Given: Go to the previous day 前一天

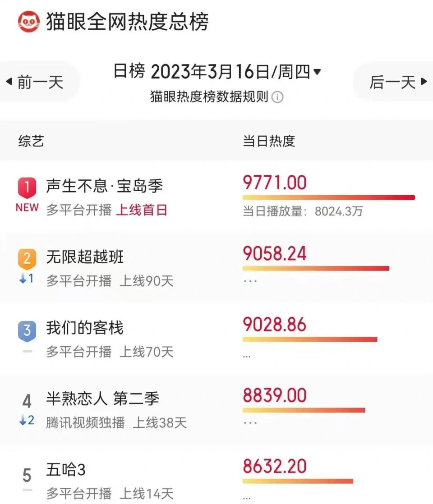Looking at the screenshot, I should tap(35, 82).
